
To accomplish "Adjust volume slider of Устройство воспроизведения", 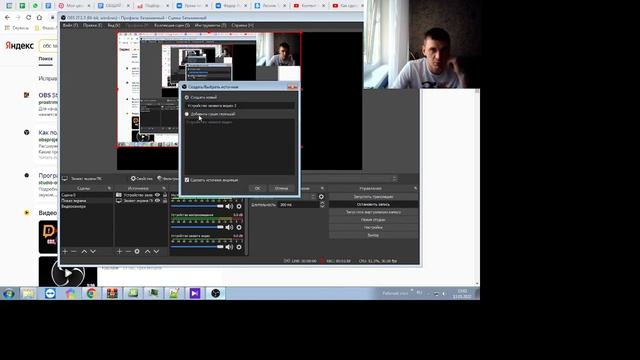I will [x=197, y=227].
